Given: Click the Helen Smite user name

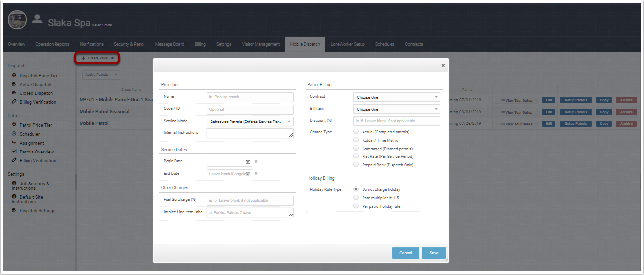Looking at the screenshot, I should tap(102, 25).
